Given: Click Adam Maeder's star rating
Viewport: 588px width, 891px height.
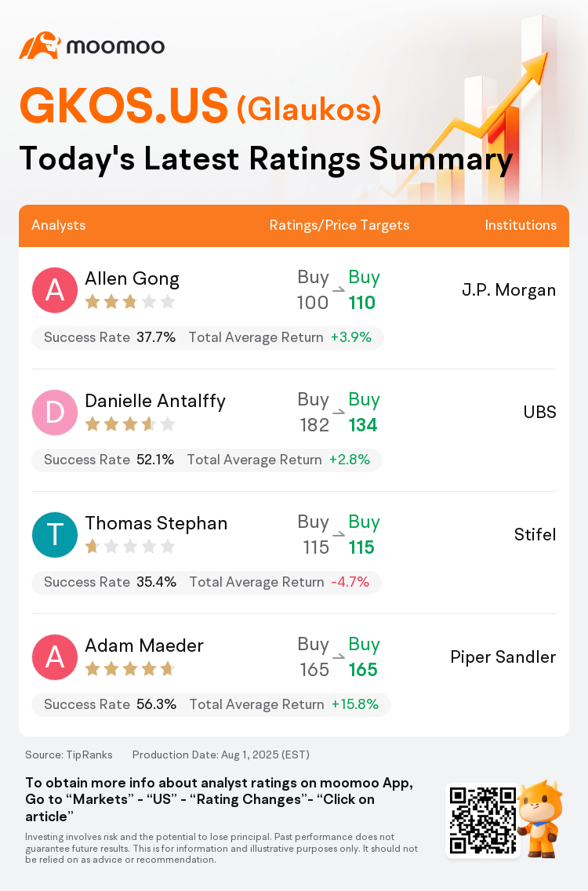Looking at the screenshot, I should 130,669.
